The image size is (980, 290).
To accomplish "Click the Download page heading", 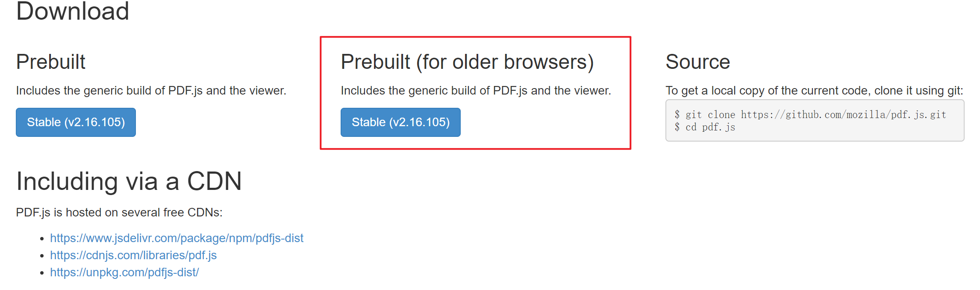I will pyautogui.click(x=73, y=11).
